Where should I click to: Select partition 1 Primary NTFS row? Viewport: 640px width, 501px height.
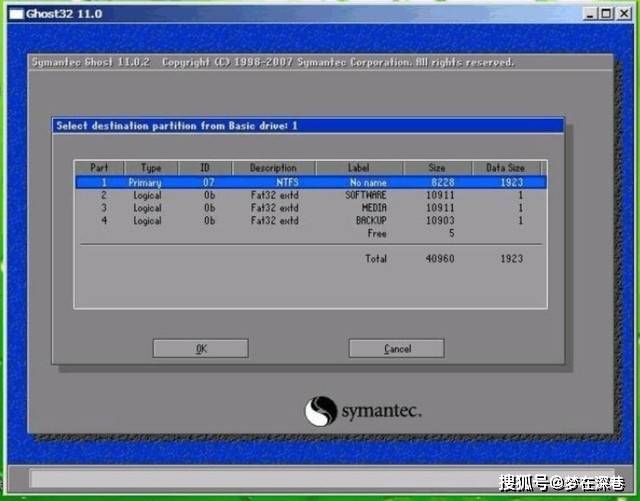(311, 182)
